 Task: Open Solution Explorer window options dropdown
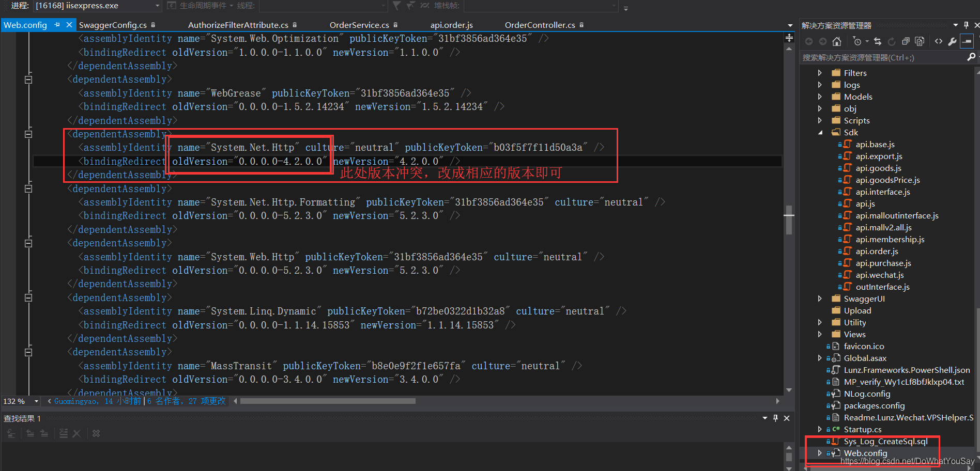coord(956,25)
